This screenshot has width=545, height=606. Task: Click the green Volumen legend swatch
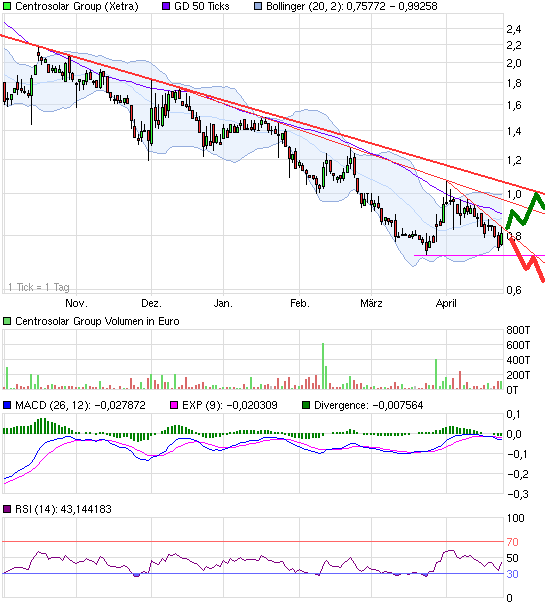(x=7, y=321)
